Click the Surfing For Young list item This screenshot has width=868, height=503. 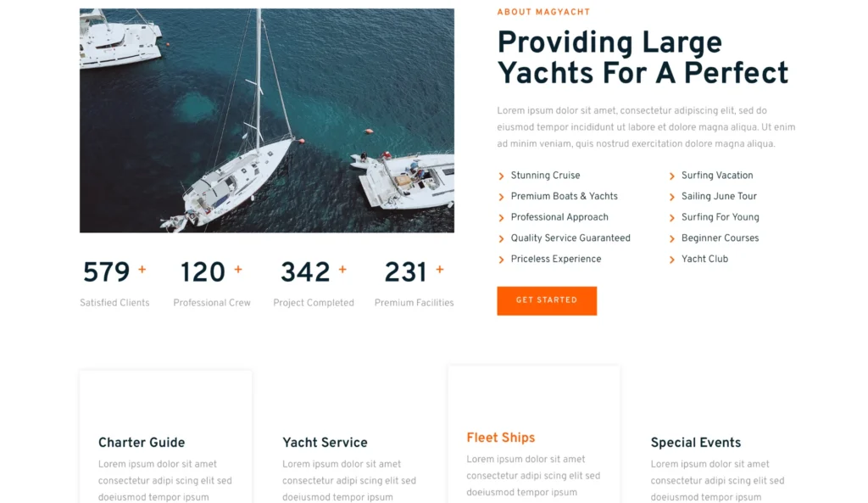click(721, 218)
